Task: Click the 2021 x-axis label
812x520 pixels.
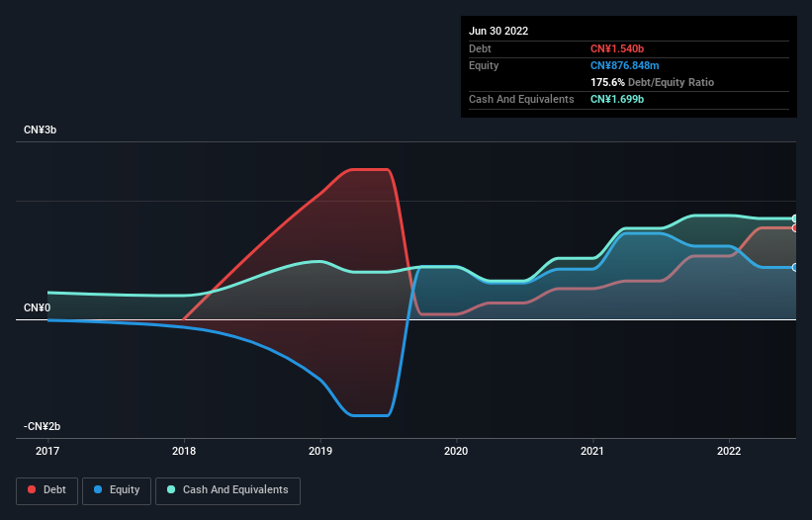Action: [591, 451]
